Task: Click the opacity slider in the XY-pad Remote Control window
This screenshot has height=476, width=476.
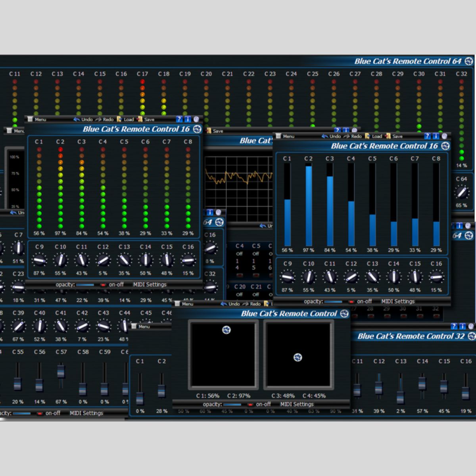Action: 232,405
